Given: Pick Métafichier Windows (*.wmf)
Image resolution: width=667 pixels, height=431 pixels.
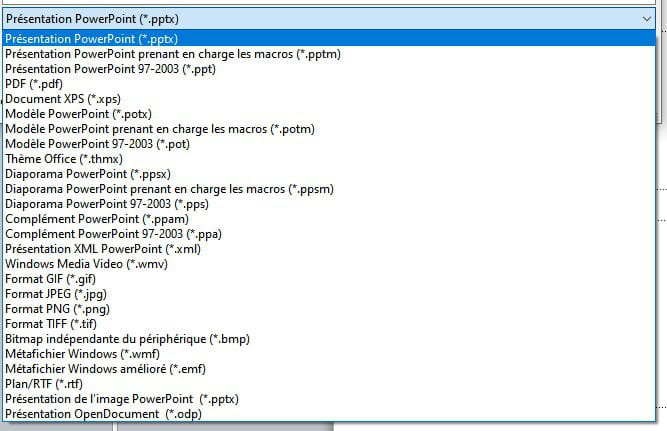Looking at the screenshot, I should pos(329,354).
